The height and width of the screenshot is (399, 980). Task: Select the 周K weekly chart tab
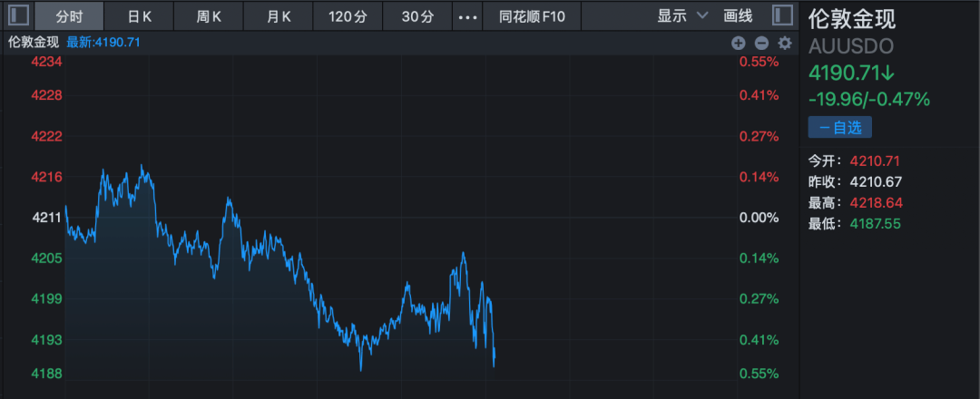pyautogui.click(x=209, y=16)
